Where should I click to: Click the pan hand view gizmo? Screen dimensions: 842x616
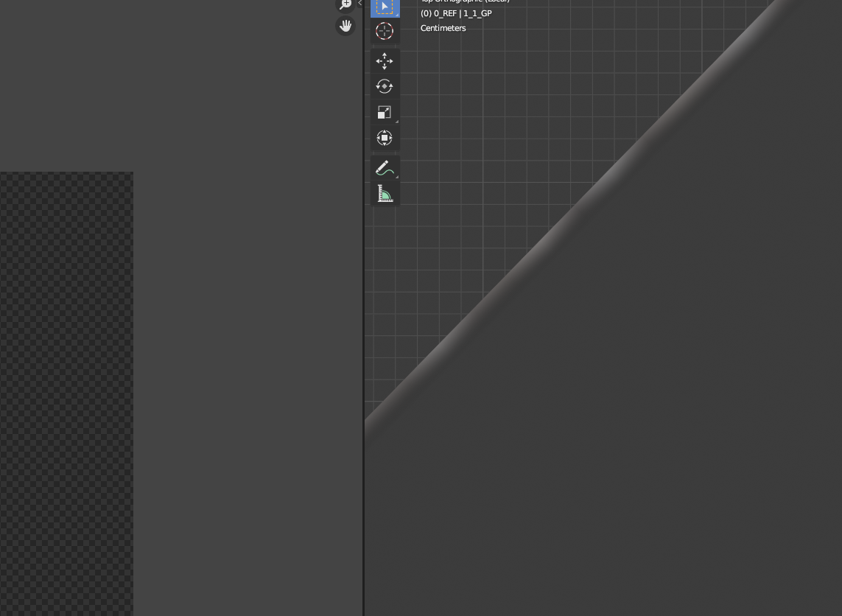point(345,26)
